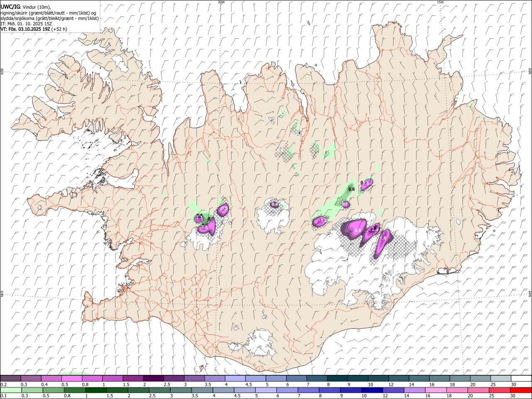Image resolution: width=532 pixels, height=399 pixels.
Task: Click the 'UWC/IG: Vindur (10m)' title line
Action: click(x=25, y=6)
